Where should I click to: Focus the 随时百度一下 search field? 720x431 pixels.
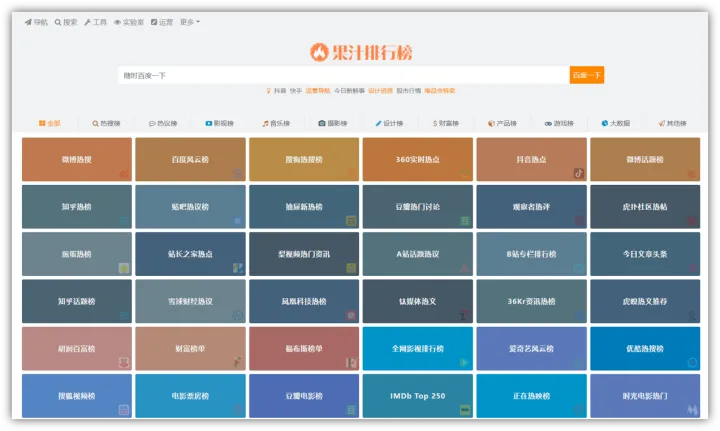point(343,75)
